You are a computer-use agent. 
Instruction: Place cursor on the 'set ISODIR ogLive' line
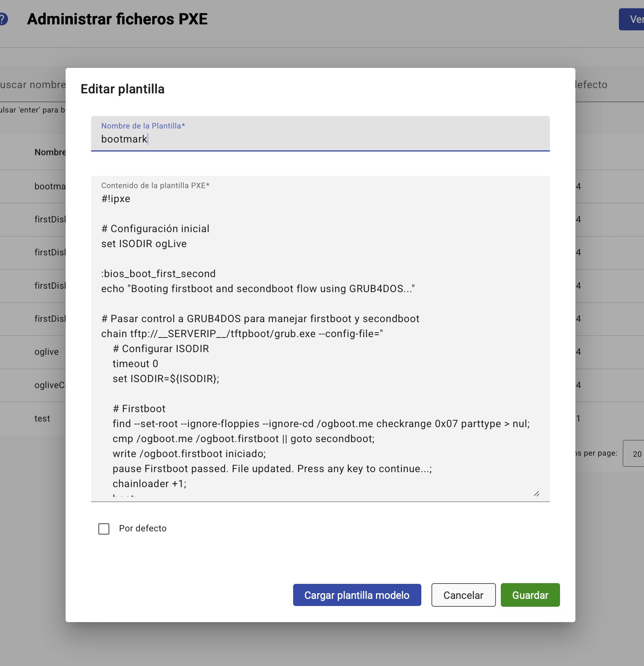tap(144, 244)
